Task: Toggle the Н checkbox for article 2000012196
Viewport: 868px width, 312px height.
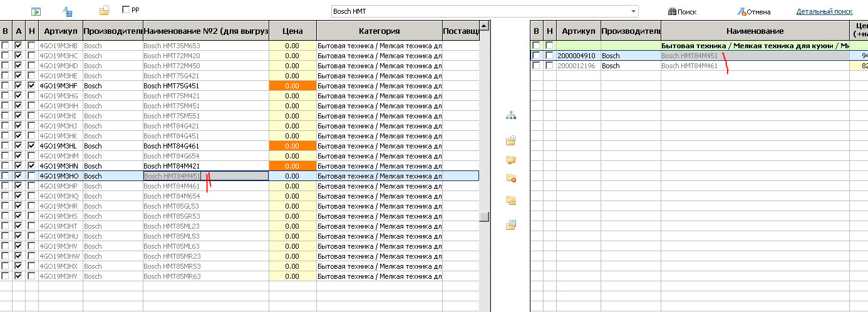Action: 549,66
